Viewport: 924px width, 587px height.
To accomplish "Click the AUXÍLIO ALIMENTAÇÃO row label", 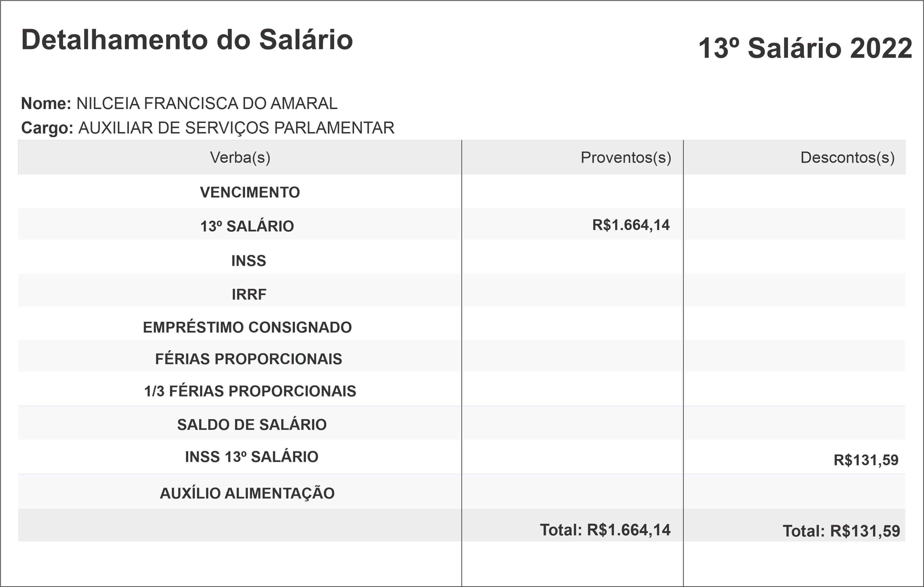I will (x=247, y=493).
